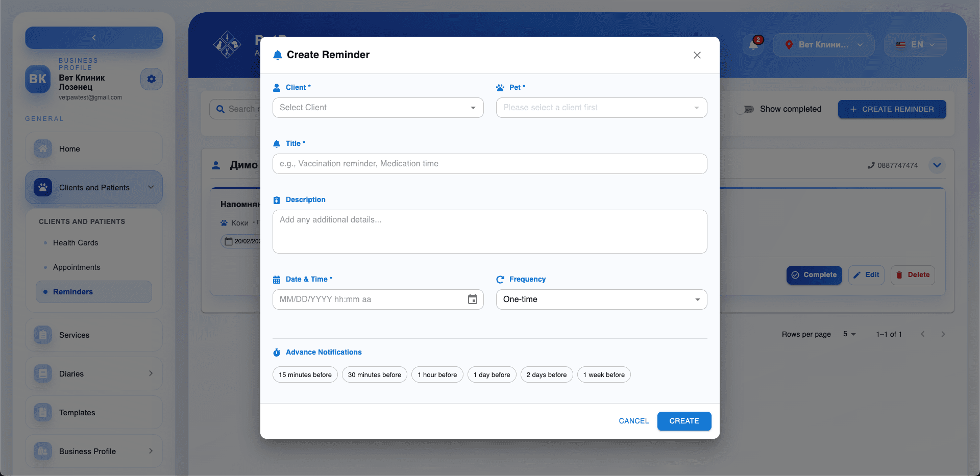
Task: Click the vetpawtest@gmail.com email text
Action: pos(90,97)
